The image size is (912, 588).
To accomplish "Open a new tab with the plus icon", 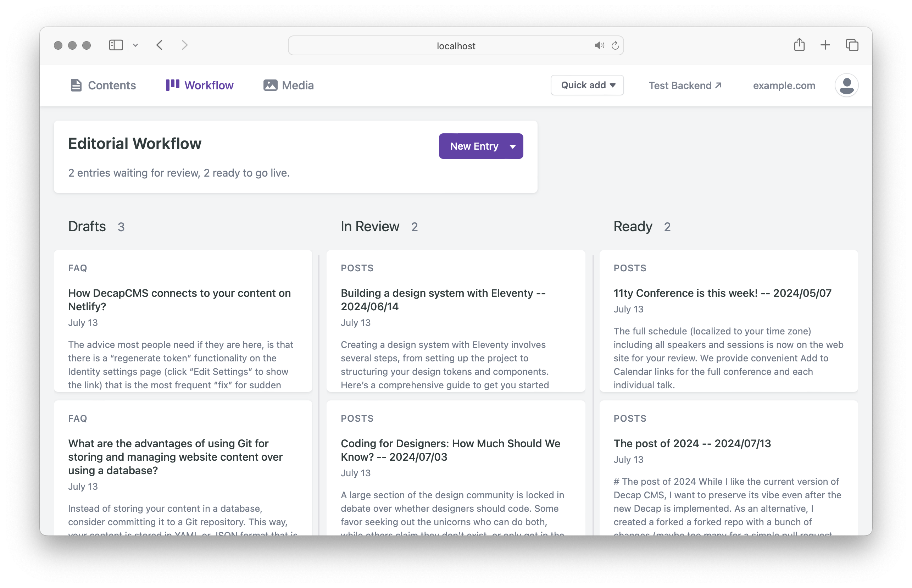I will [825, 45].
